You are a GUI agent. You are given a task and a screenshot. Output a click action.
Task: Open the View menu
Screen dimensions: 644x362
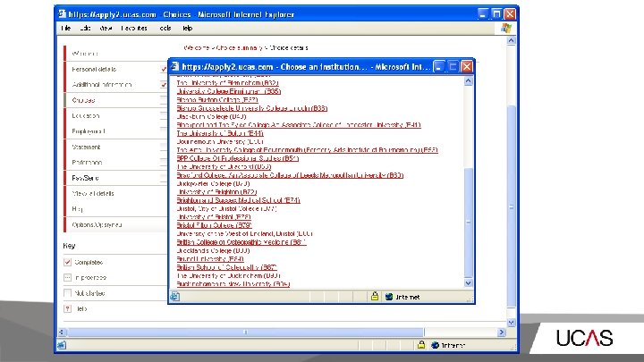coord(106,28)
